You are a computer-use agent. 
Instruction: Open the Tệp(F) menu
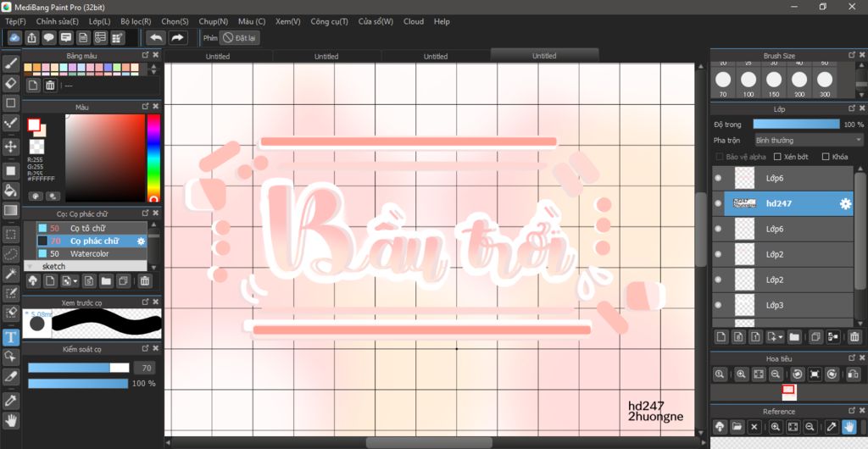click(x=15, y=21)
